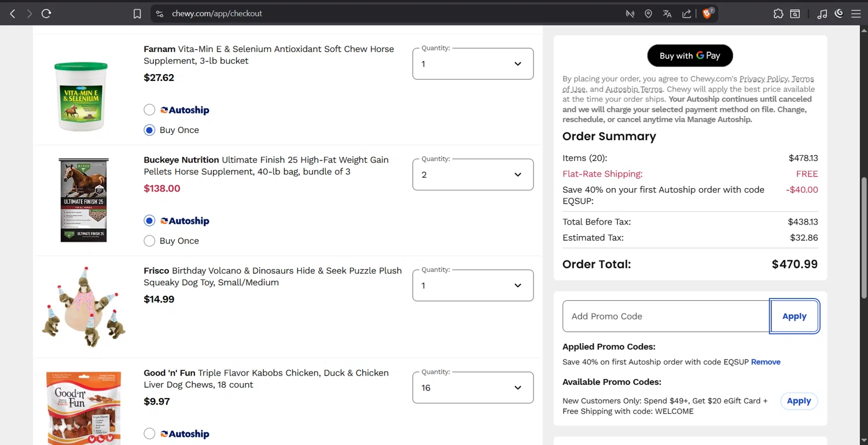Open quantity dropdown for Farnam Vita-Min E
868x445 pixels.
(473, 64)
